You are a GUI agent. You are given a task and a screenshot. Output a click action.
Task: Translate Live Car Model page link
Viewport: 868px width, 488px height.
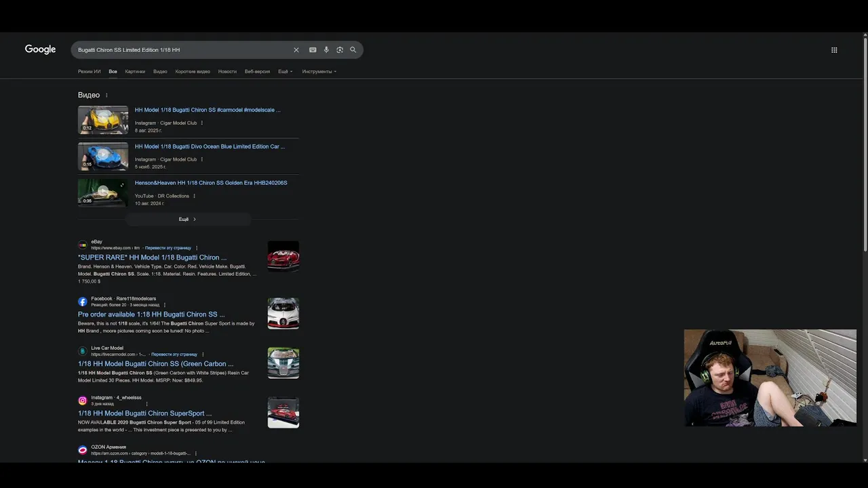point(174,354)
